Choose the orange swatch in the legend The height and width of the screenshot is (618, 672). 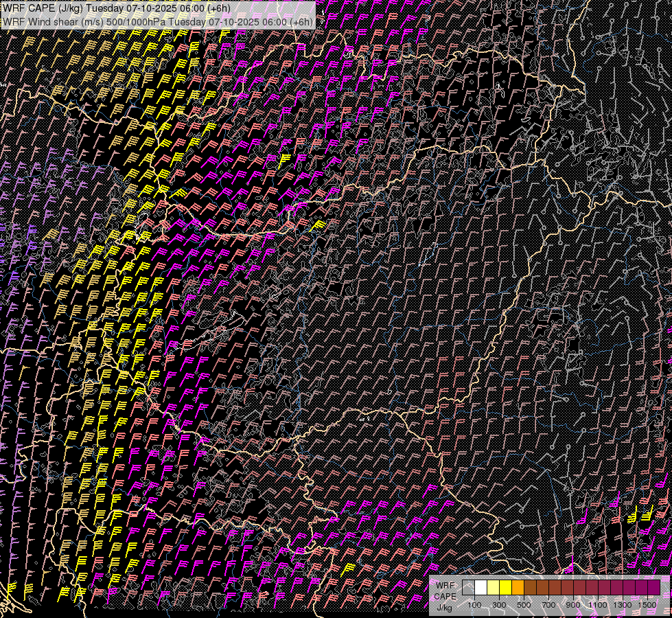(518, 588)
